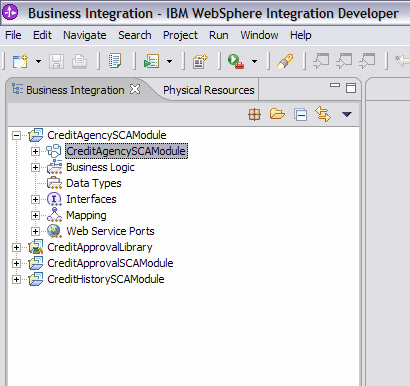This screenshot has height=386, width=410.
Task: Click the Save disk icon
Action: (x=56, y=61)
